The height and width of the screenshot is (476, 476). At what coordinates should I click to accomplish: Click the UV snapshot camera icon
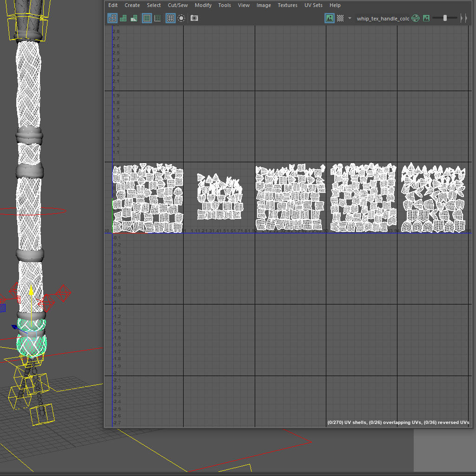coord(194,18)
